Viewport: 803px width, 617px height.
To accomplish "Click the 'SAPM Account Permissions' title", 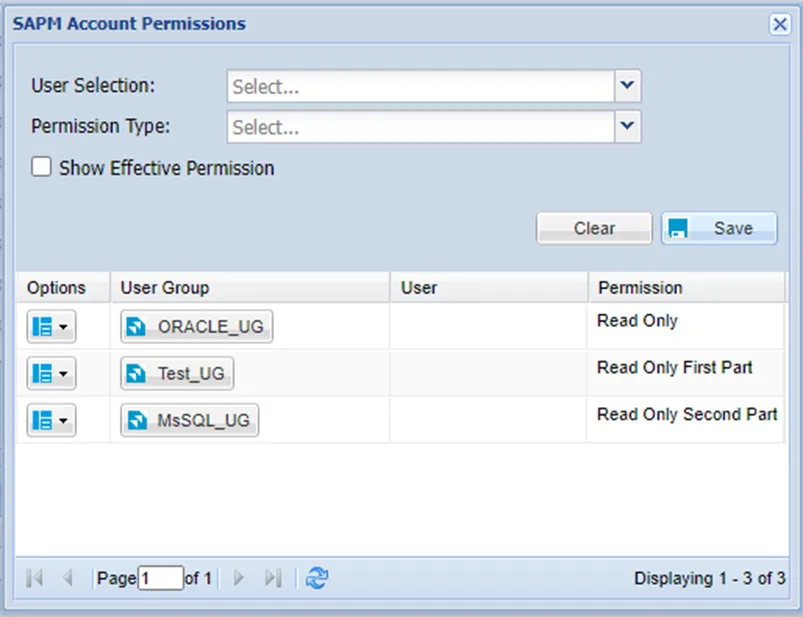I will coord(129,24).
